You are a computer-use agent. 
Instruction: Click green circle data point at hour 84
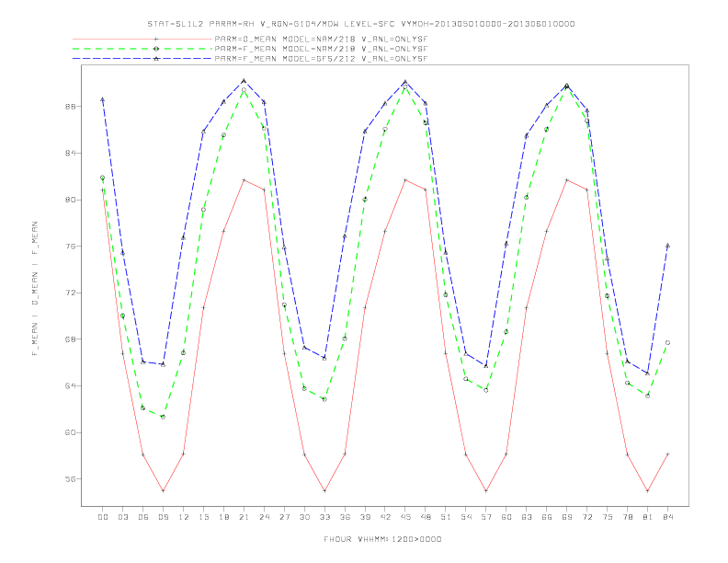[667, 343]
